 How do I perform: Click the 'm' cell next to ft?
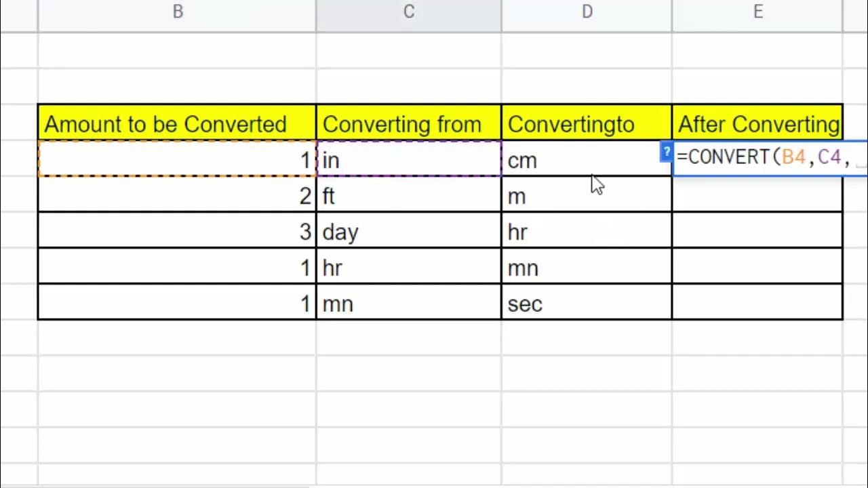coord(586,197)
